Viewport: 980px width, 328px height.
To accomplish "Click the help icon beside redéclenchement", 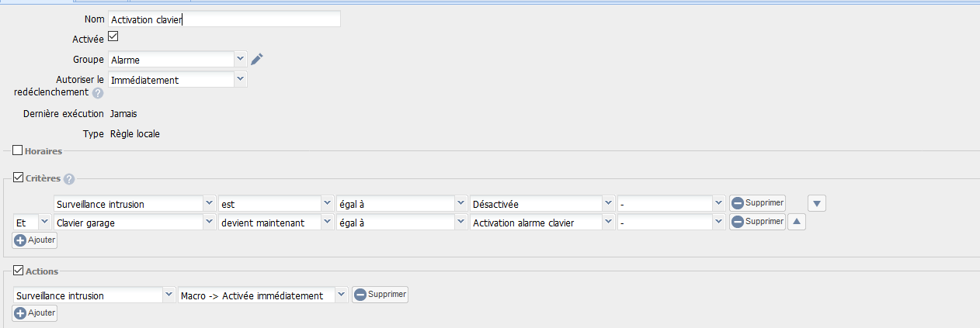I will click(x=98, y=93).
